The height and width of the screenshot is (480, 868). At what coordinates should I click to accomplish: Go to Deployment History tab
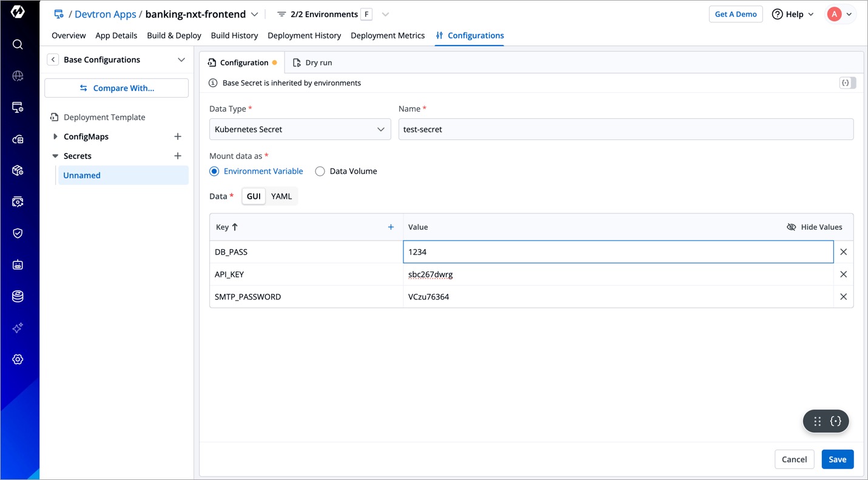[304, 36]
